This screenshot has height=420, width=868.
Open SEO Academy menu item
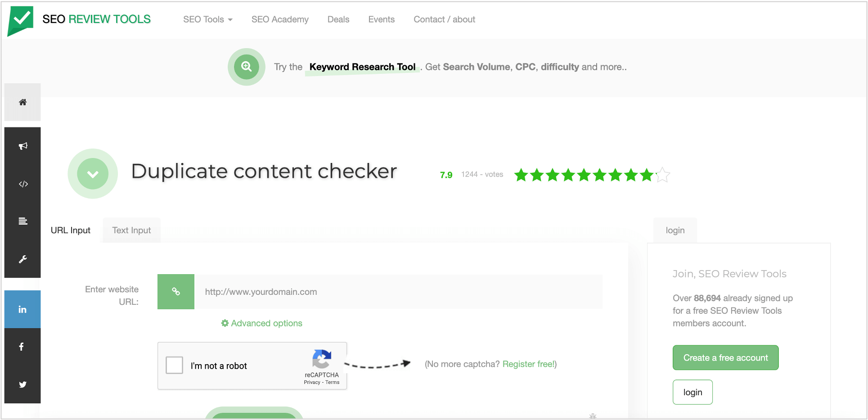pyautogui.click(x=280, y=19)
